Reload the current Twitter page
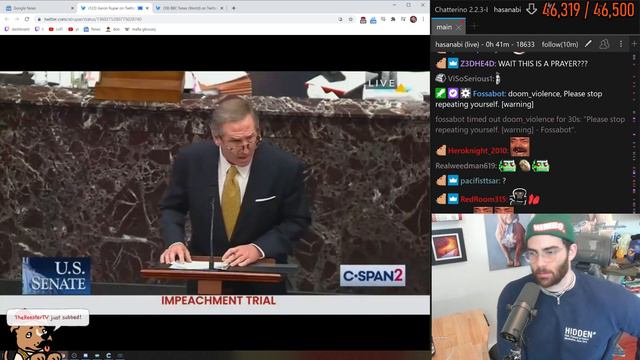 [x=27, y=19]
